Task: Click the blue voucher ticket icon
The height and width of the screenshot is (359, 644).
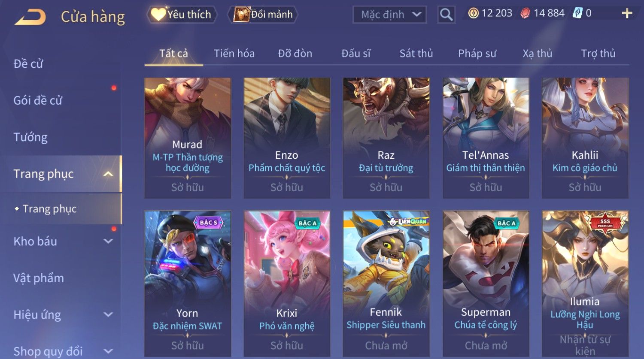Action: pyautogui.click(x=577, y=13)
